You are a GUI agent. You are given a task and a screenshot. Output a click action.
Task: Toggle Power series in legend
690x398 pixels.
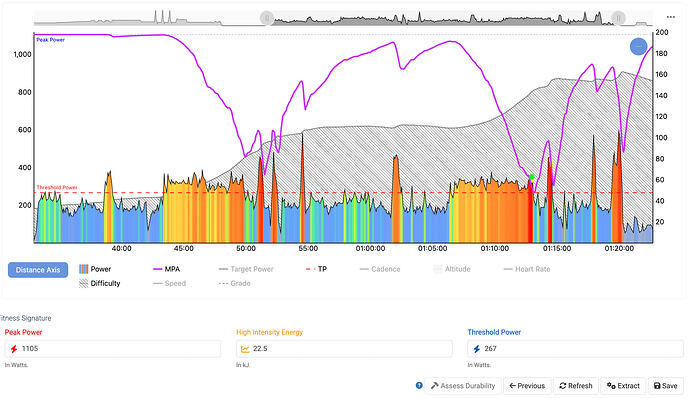95,269
